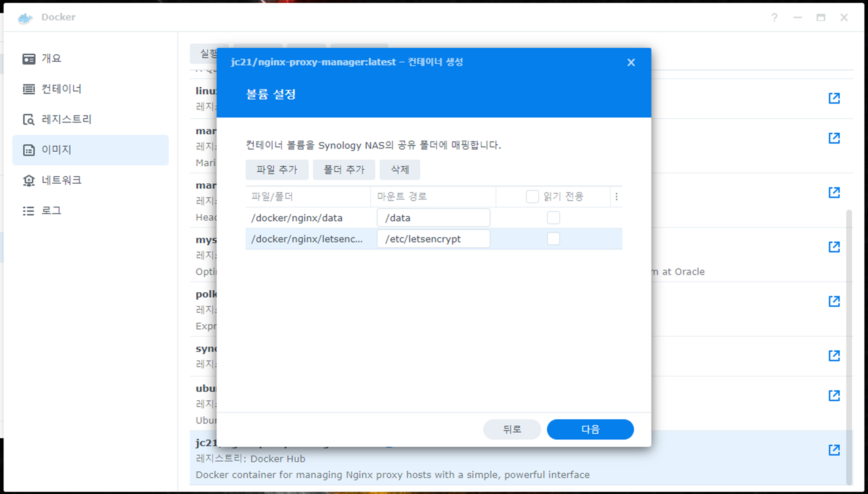868x494 pixels.
Task: Click the 삭제 button
Action: pyautogui.click(x=400, y=170)
